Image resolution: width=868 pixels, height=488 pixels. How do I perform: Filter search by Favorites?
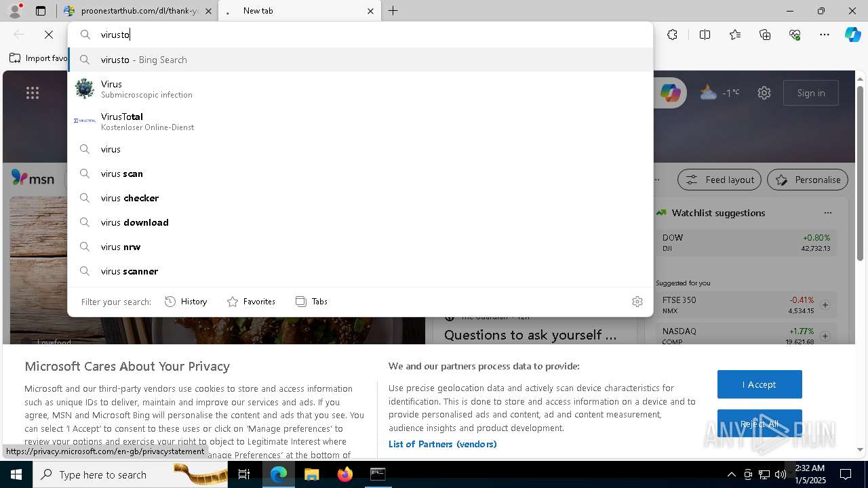coord(252,302)
